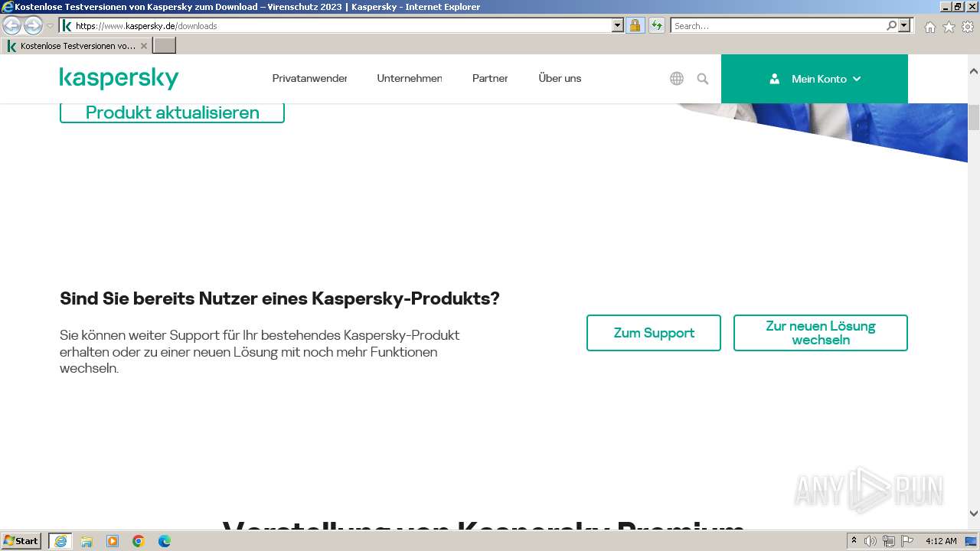Launch Edge from the taskbar

coord(165,541)
